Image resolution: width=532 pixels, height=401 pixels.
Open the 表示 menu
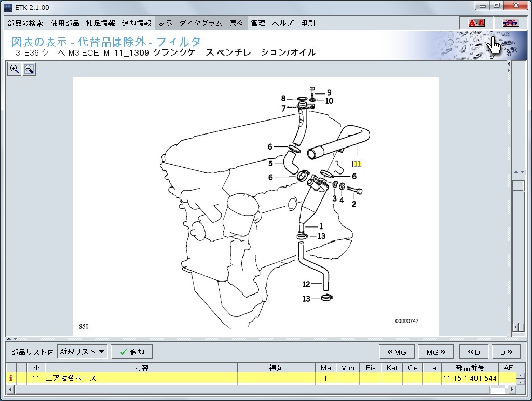tap(165, 23)
